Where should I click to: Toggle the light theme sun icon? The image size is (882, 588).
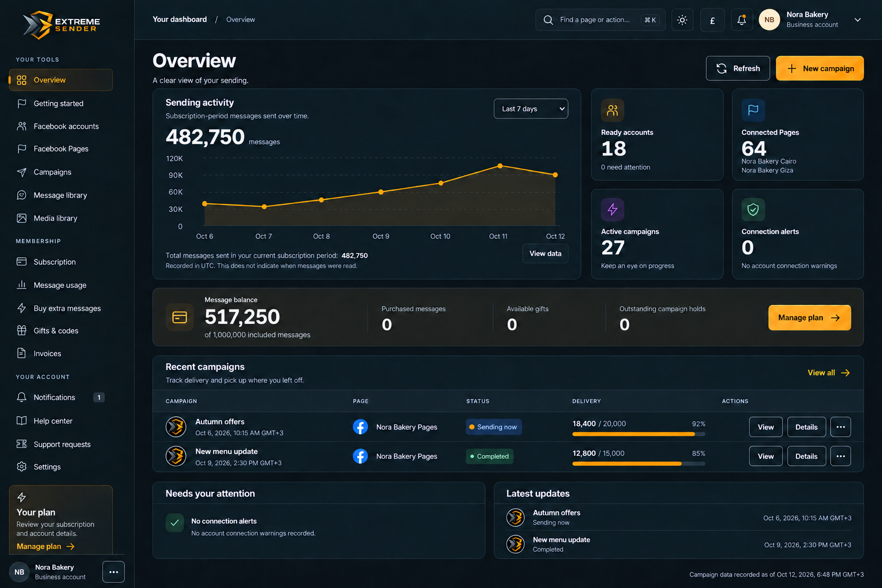click(682, 20)
